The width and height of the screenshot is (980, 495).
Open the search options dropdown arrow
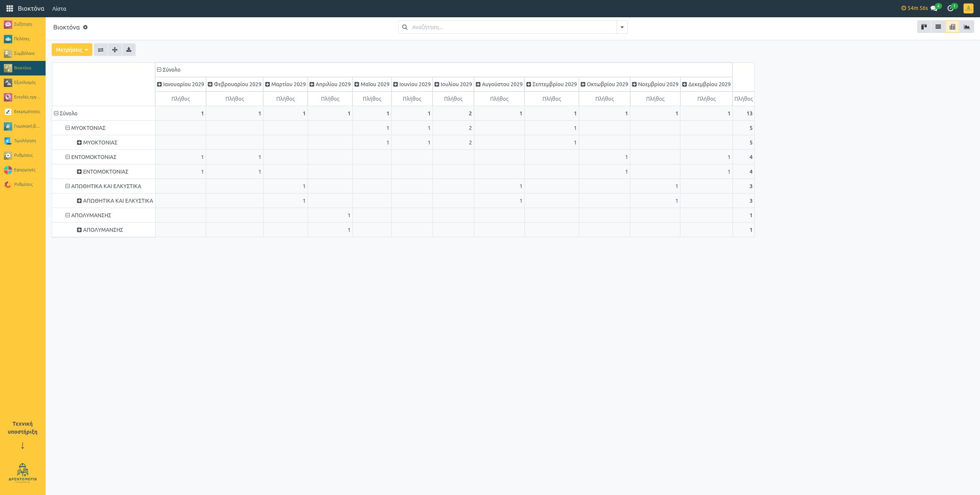click(x=622, y=27)
